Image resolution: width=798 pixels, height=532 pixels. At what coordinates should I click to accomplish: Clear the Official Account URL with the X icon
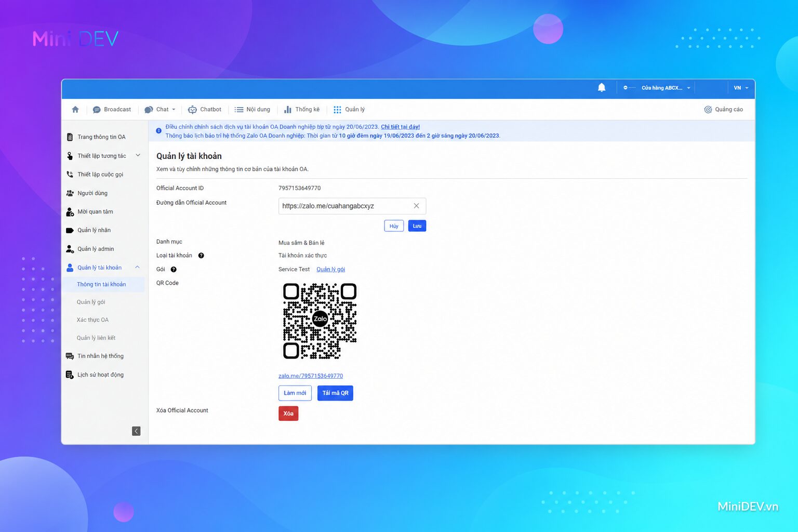click(416, 206)
